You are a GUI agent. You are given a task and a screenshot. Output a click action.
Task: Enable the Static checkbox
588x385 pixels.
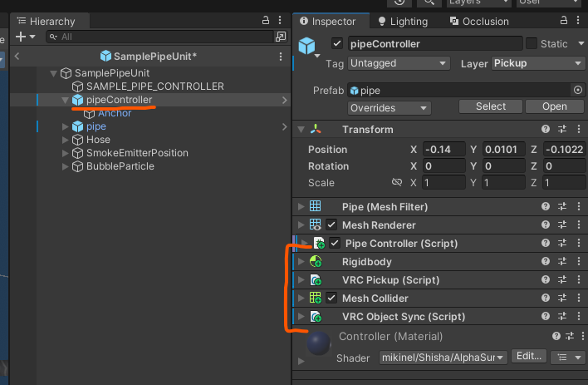pos(532,43)
